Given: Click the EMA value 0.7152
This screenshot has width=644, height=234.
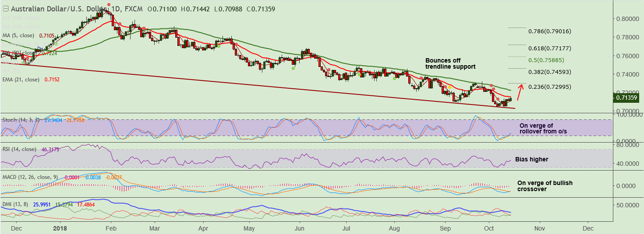Looking at the screenshot, I should pos(52,79).
